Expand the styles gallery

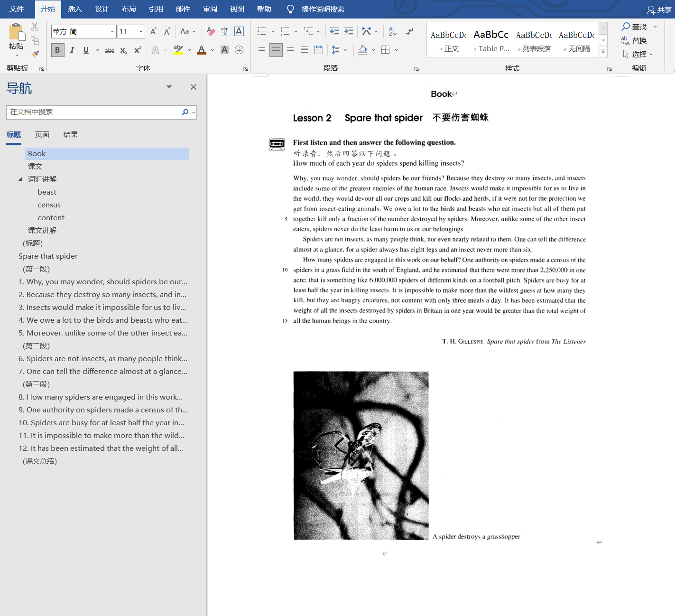(x=603, y=53)
